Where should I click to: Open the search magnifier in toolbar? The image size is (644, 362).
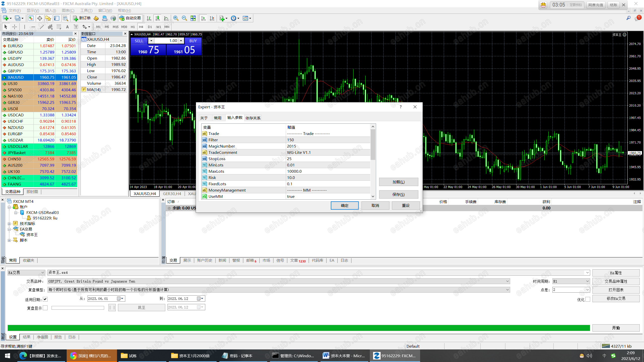[x=628, y=18]
